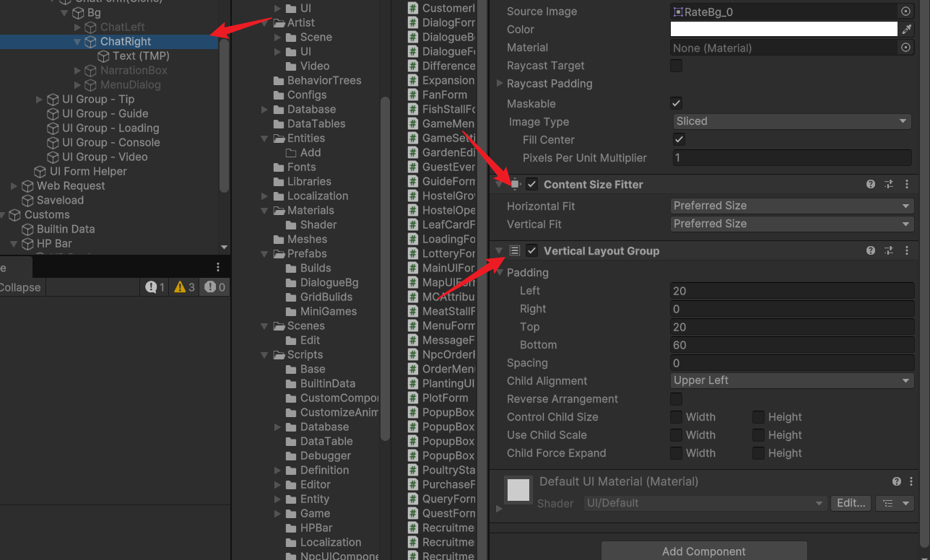Open Horizontal Fit dropdown
Image resolution: width=930 pixels, height=560 pixels.
[x=792, y=206]
